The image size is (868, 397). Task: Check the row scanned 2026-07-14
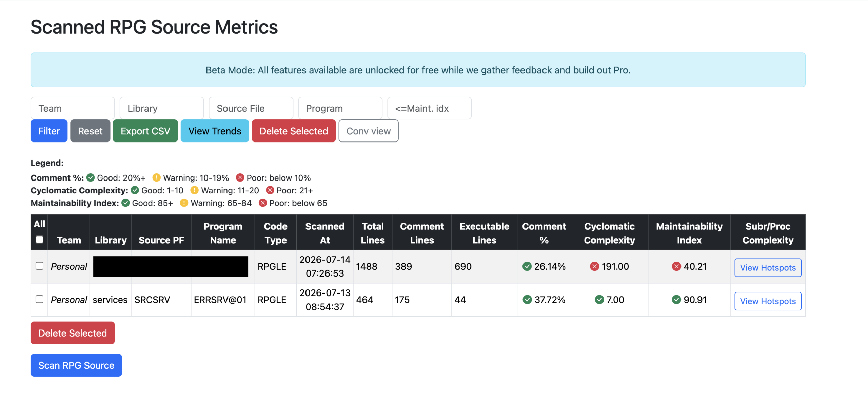39,266
